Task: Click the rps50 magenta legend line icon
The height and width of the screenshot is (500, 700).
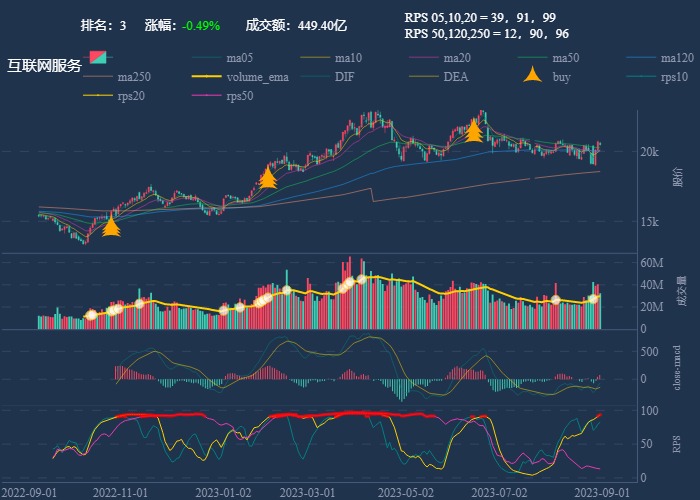Action: point(209,95)
